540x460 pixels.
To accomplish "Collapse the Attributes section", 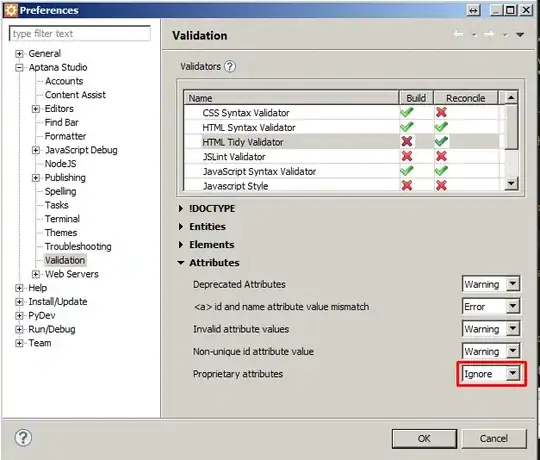I will [181, 262].
